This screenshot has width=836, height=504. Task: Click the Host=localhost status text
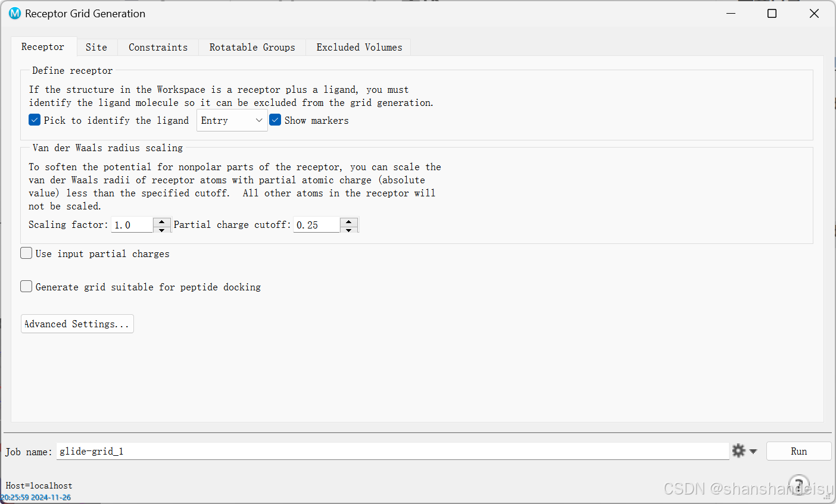pos(39,486)
